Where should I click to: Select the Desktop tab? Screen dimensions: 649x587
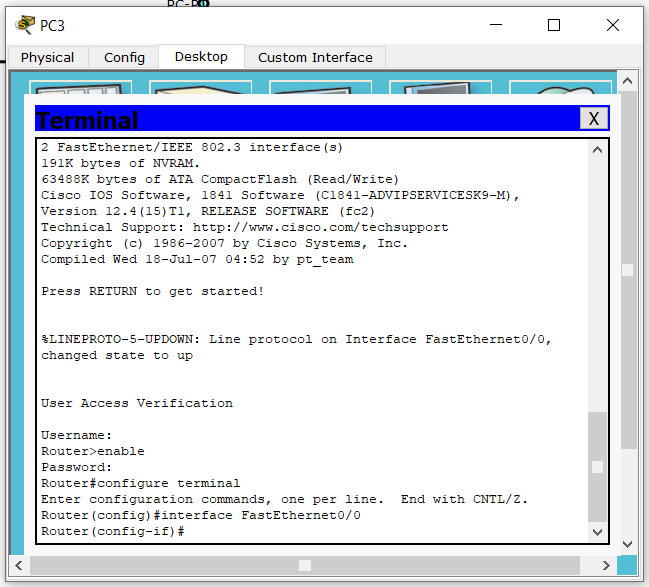(x=201, y=56)
